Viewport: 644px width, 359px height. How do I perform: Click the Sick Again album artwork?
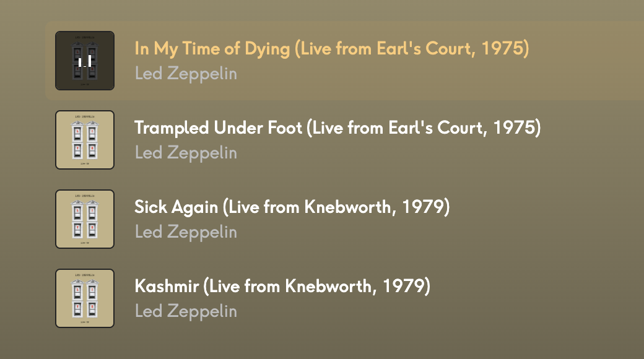pyautogui.click(x=85, y=219)
